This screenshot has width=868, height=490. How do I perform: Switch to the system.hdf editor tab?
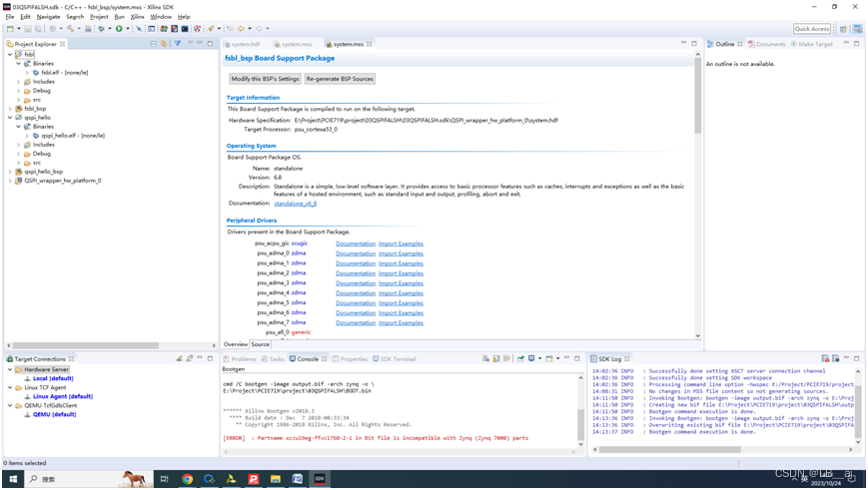pyautogui.click(x=243, y=44)
